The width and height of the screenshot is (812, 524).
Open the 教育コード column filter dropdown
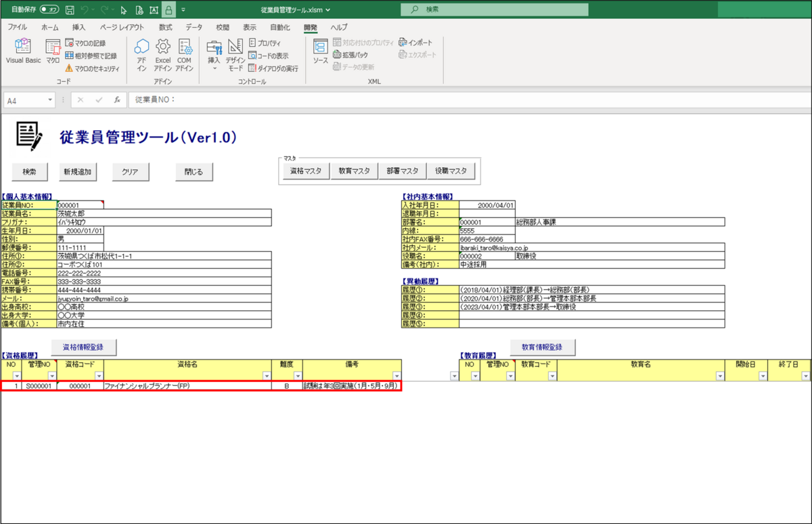(x=552, y=376)
